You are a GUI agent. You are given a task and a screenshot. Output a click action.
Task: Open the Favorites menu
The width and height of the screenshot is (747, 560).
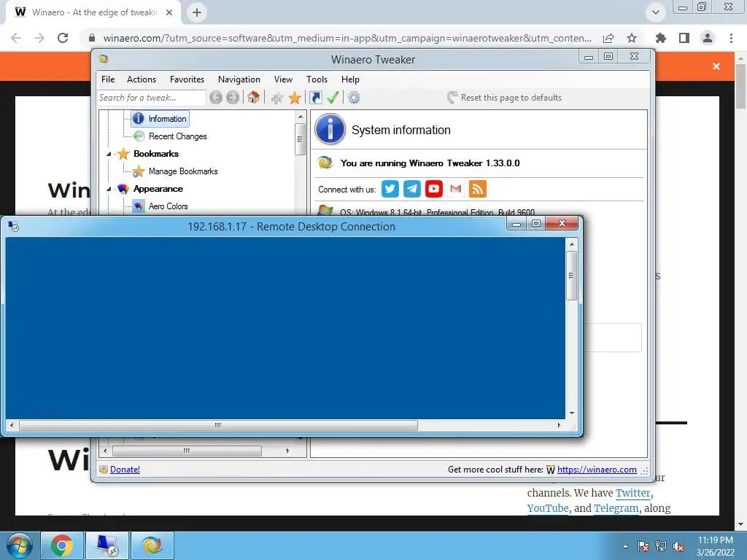click(x=187, y=79)
